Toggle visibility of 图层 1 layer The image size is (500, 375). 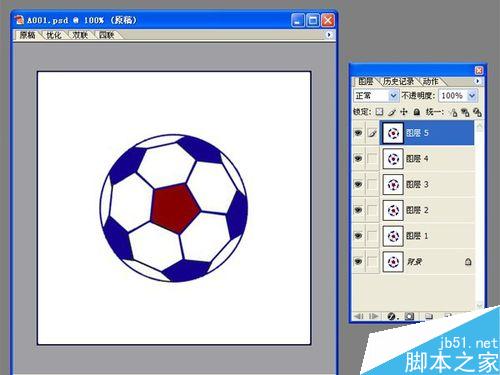[358, 236]
